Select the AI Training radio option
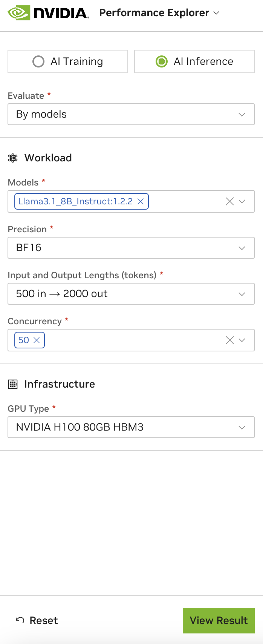Image resolution: width=263 pixels, height=644 pixels. coord(38,61)
